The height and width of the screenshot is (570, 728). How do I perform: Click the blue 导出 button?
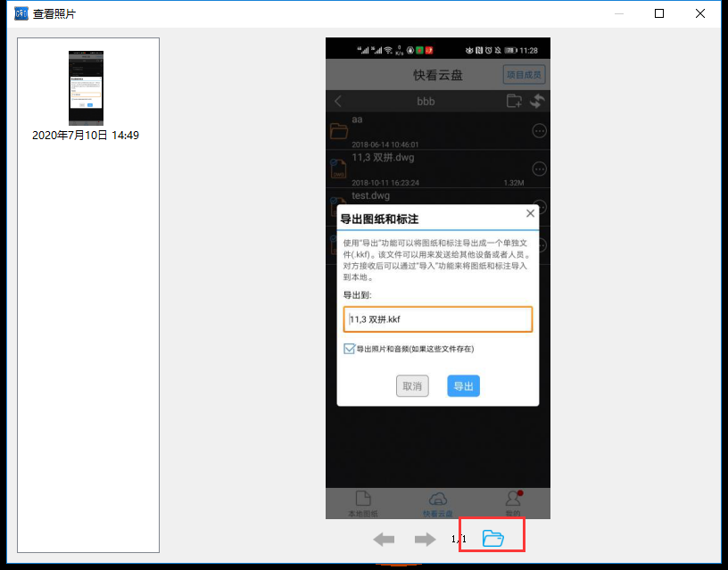463,385
